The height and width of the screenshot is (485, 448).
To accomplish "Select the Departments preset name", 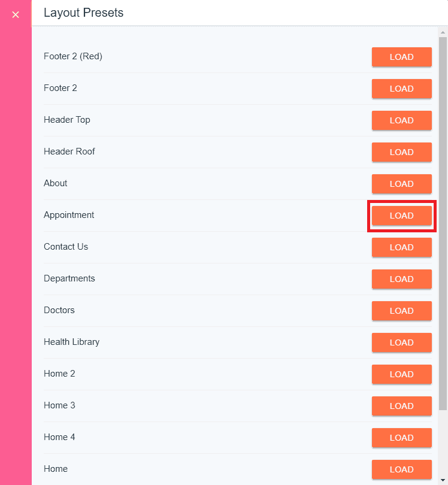I will tap(69, 278).
